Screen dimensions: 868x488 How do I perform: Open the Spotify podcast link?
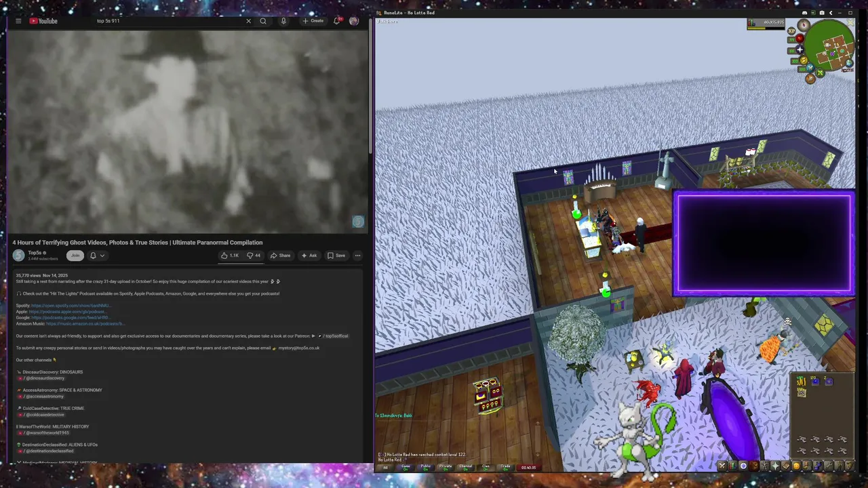(71, 306)
